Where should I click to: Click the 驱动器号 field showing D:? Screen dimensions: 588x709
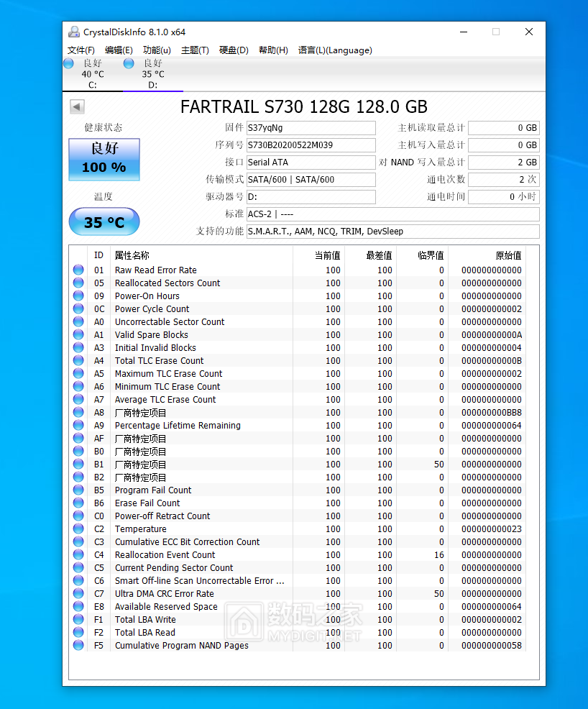tap(311, 197)
